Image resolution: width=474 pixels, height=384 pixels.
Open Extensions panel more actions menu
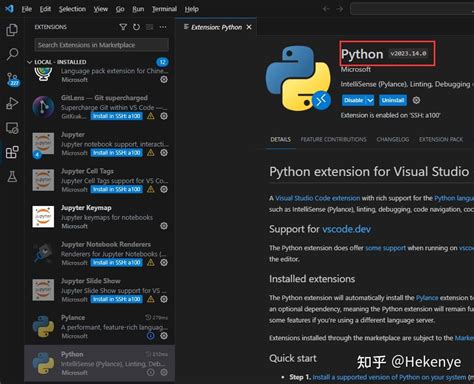point(163,27)
